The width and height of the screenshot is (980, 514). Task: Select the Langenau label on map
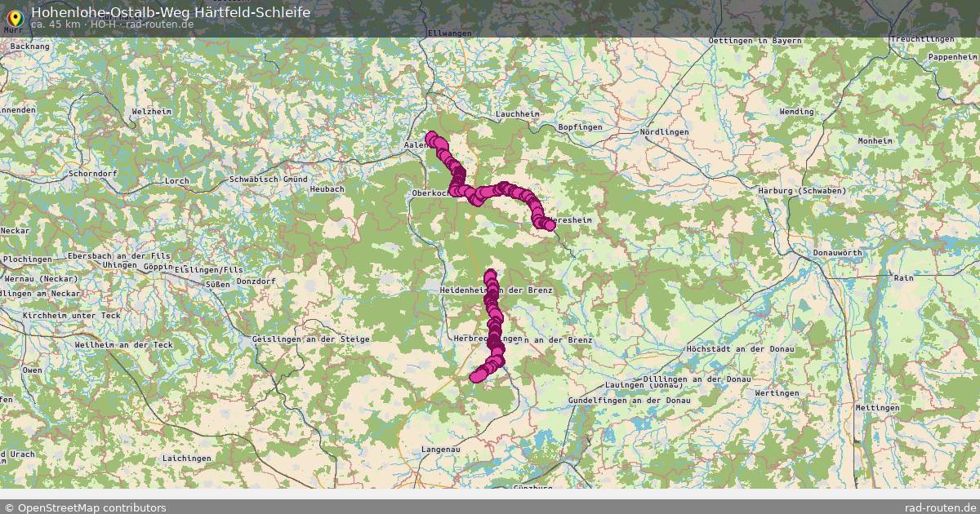tap(441, 450)
